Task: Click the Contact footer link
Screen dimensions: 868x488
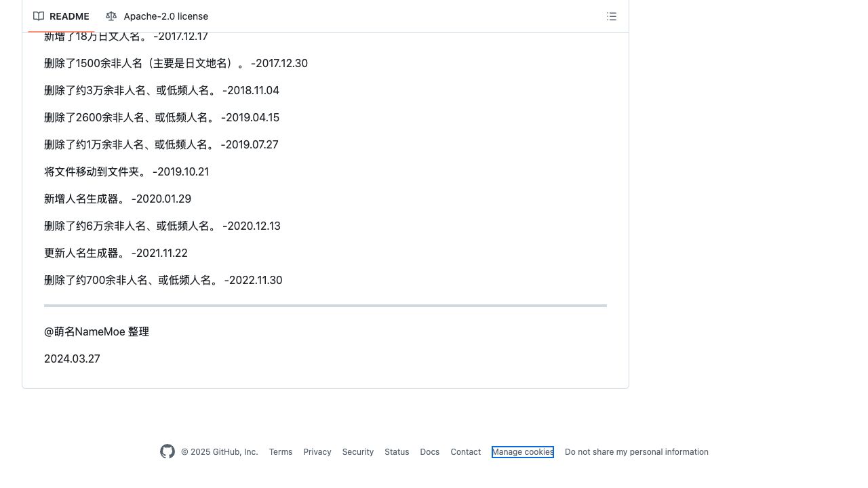Action: pos(465,452)
